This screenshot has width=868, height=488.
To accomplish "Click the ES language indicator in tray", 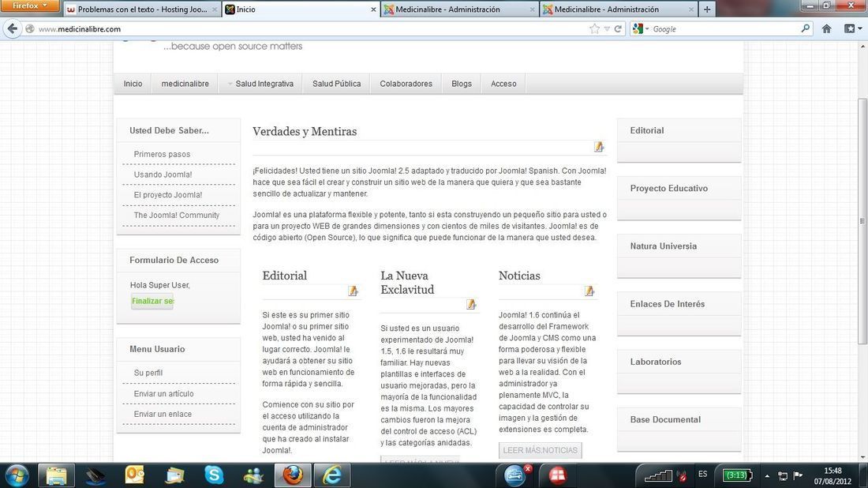I will 702,474.
